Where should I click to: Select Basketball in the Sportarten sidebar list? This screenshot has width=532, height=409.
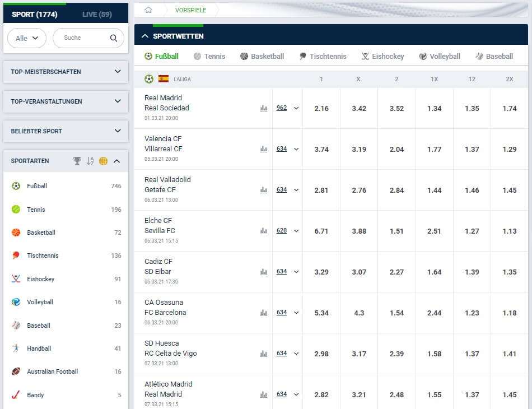[66, 233]
